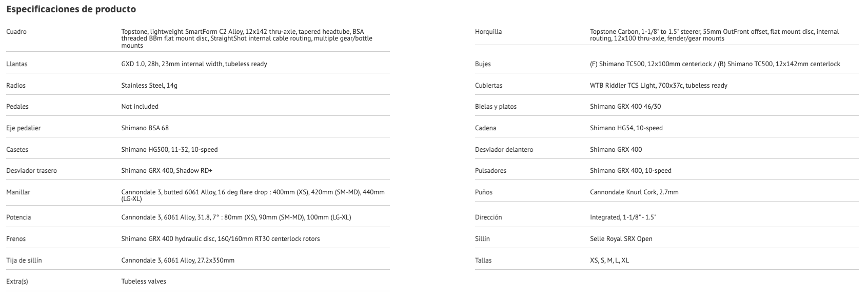Select 'Shimano GRX 400 46/30' crankset text
The height and width of the screenshot is (301, 868).
[624, 107]
